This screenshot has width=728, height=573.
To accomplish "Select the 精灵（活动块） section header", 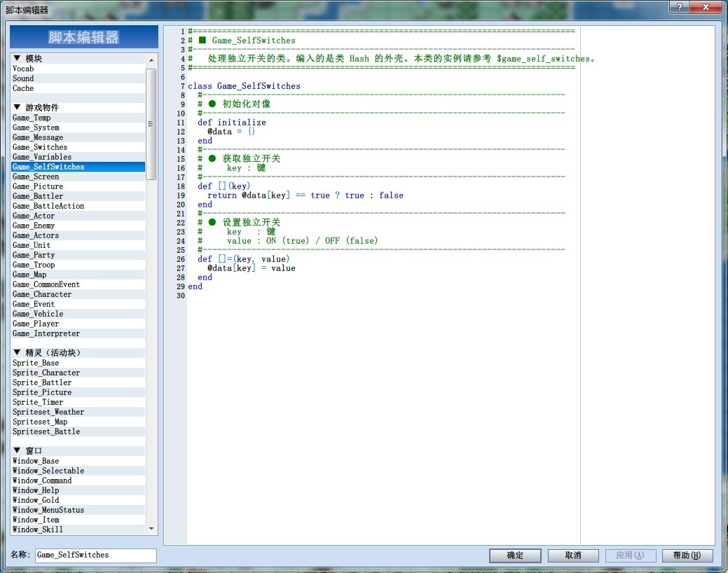I will [x=78, y=353].
